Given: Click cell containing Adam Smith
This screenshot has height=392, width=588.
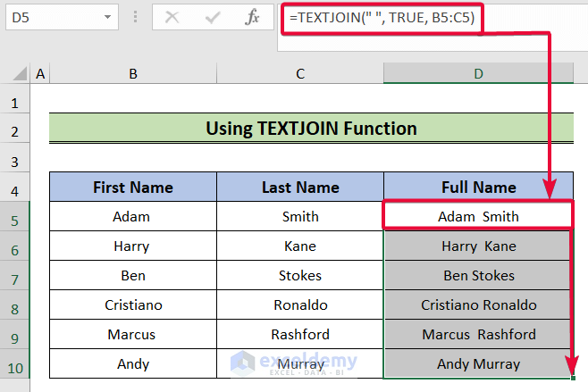Looking at the screenshot, I should tap(478, 217).
